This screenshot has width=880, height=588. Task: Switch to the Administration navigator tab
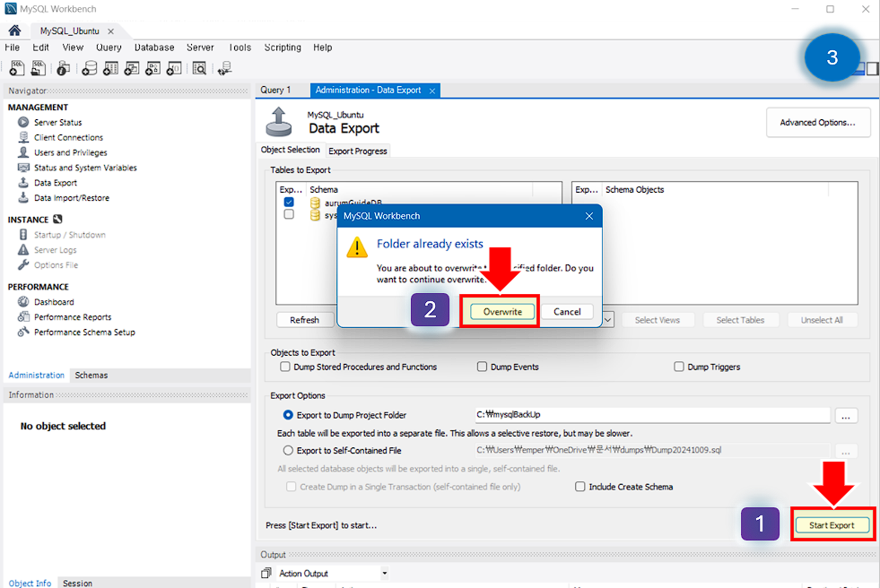pyautogui.click(x=37, y=375)
